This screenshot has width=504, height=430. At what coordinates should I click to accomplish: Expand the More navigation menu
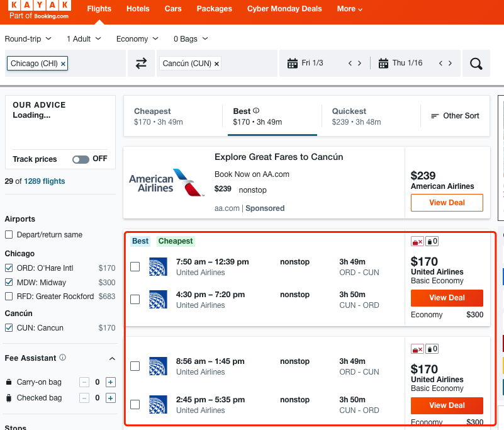(x=349, y=9)
